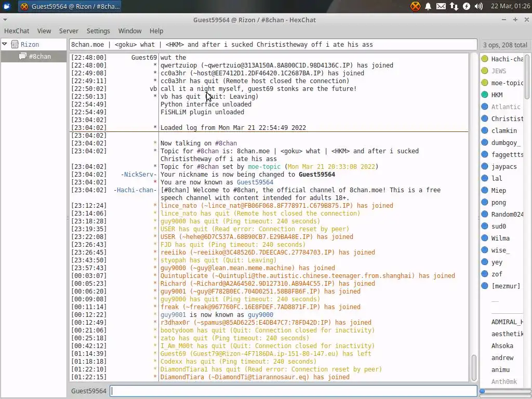This screenshot has height=399, width=532.
Task: Select user Atlantic in user list
Action: (506, 107)
